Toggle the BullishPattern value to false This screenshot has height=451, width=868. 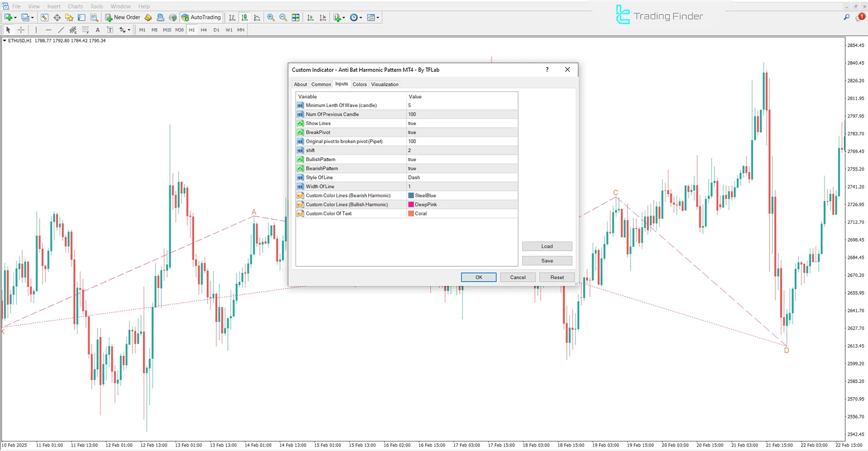461,159
